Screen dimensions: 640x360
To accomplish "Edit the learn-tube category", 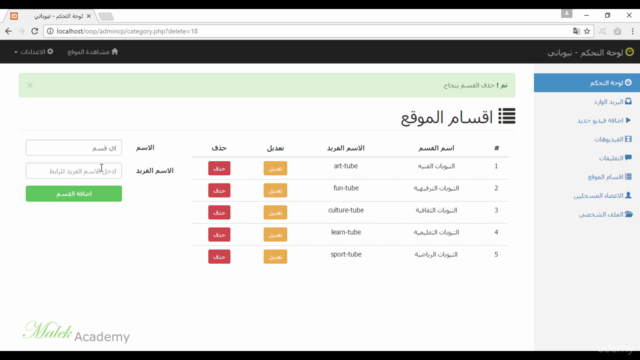I will pos(275,234).
